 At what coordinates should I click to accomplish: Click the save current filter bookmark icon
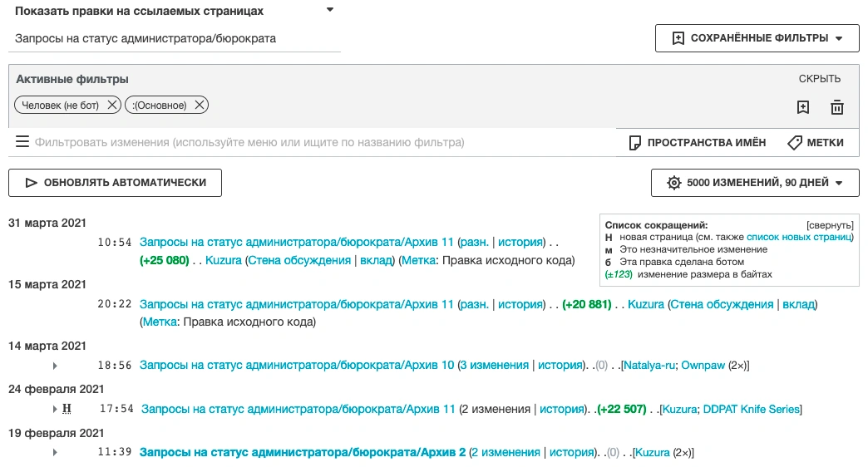[x=802, y=107]
